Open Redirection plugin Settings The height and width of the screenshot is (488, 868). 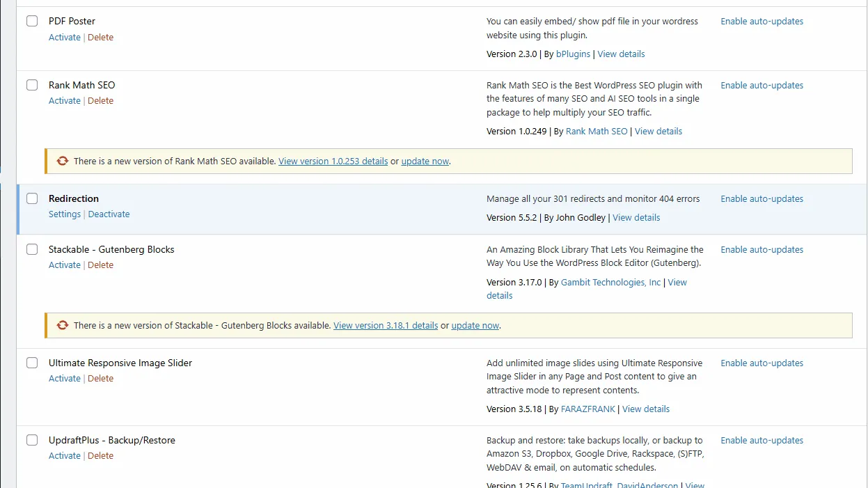(64, 214)
